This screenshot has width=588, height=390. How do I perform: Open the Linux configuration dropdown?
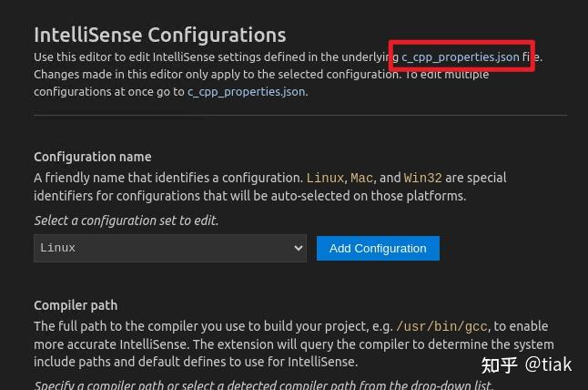169,248
